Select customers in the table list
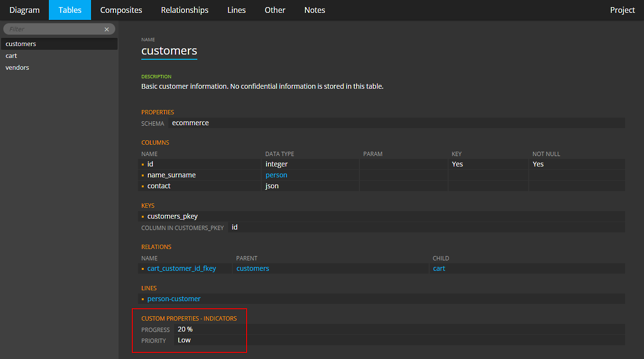Screen dimensions: 644x359 click(21, 44)
